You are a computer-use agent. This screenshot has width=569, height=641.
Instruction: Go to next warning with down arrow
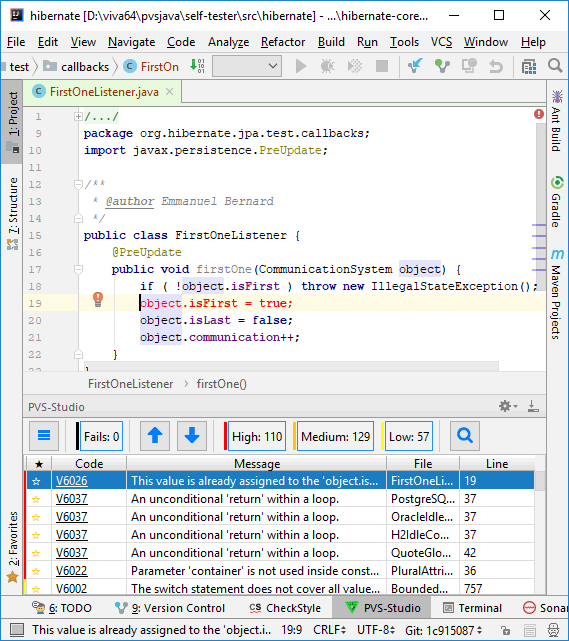coord(192,436)
